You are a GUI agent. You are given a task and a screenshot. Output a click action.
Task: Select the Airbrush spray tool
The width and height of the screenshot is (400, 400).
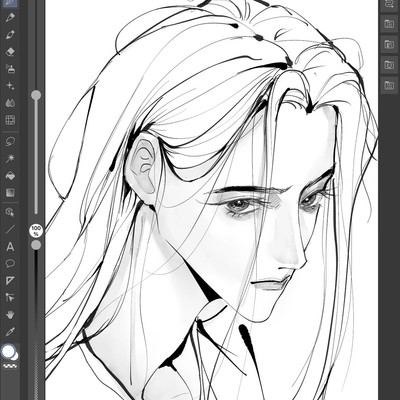(x=10, y=69)
